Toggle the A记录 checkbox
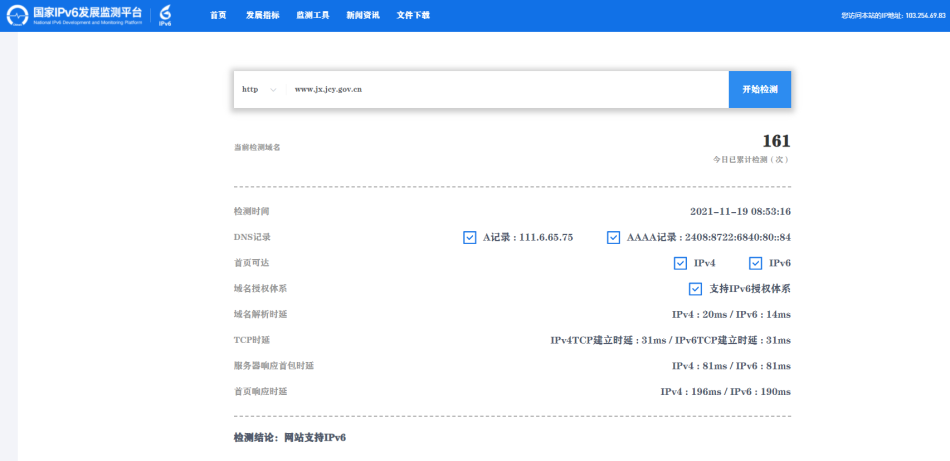This screenshot has height=461, width=950. pos(469,237)
